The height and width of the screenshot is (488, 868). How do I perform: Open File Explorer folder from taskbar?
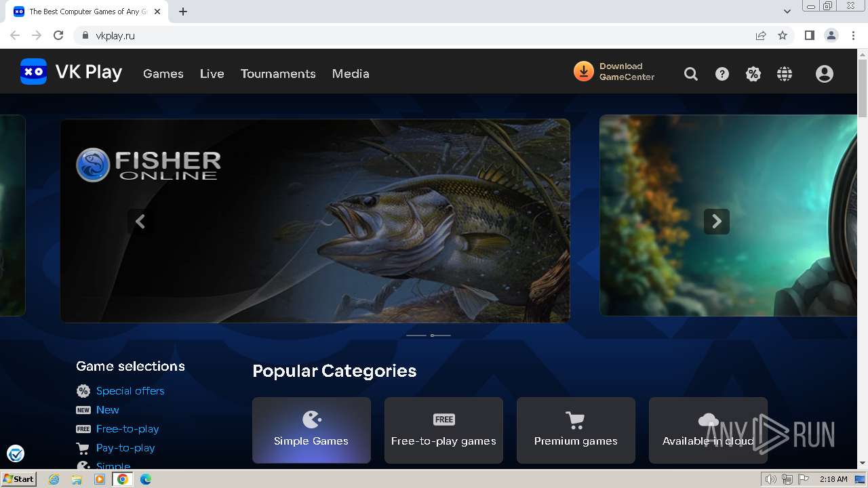[77, 479]
